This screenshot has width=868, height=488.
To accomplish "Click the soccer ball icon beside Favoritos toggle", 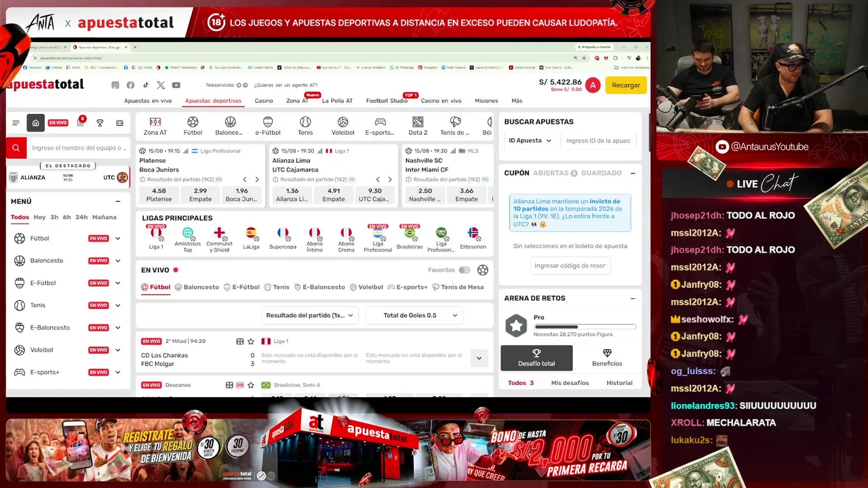I will [483, 270].
